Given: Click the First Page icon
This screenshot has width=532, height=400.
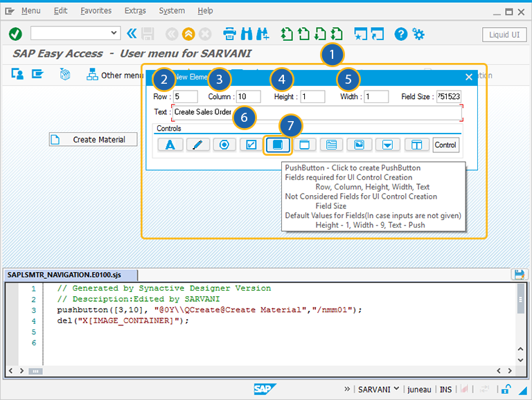Looking at the screenshot, I should pos(287,34).
